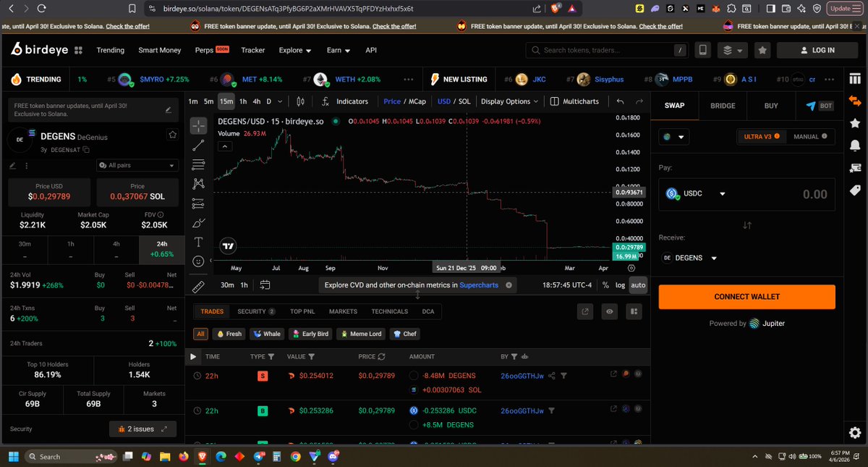Open the layers dropdown in header
Viewport: 868px width, 467px height.
(733, 50)
